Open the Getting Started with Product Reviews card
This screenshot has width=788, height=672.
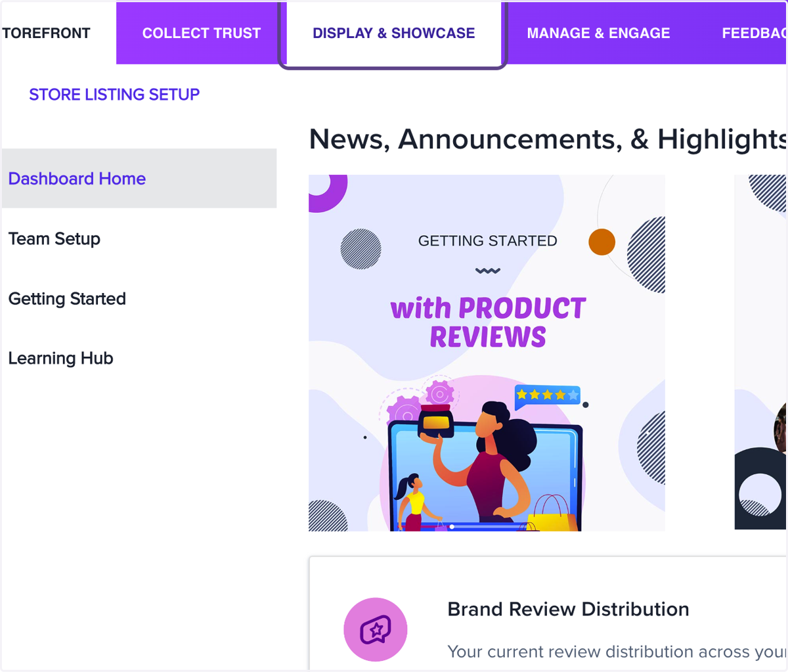click(487, 353)
